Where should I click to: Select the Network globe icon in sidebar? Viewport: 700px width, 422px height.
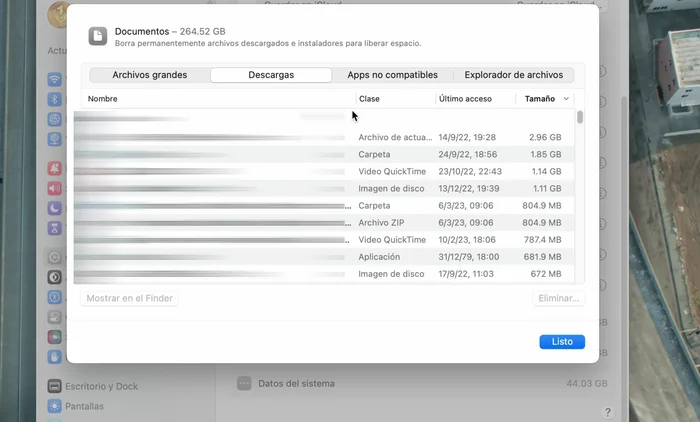pos(54,119)
